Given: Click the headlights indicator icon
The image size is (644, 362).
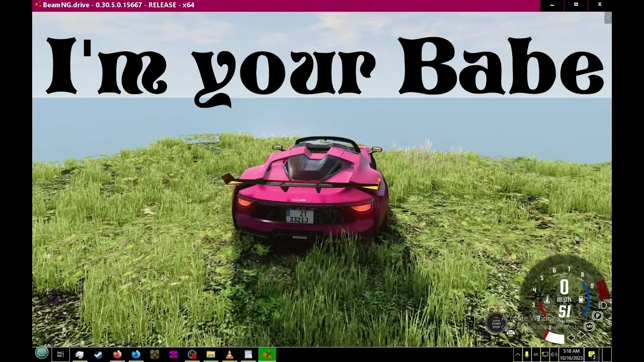Looking at the screenshot, I should [x=602, y=305].
